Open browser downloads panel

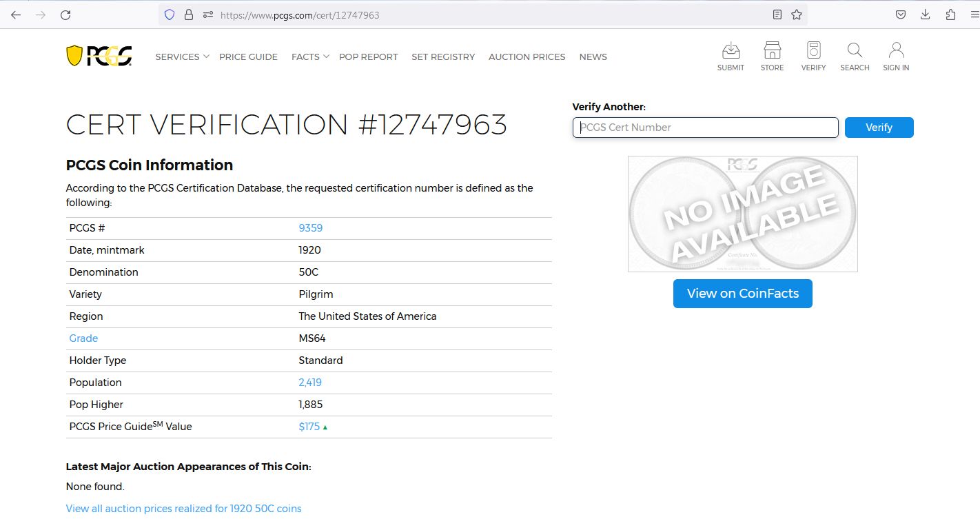926,14
